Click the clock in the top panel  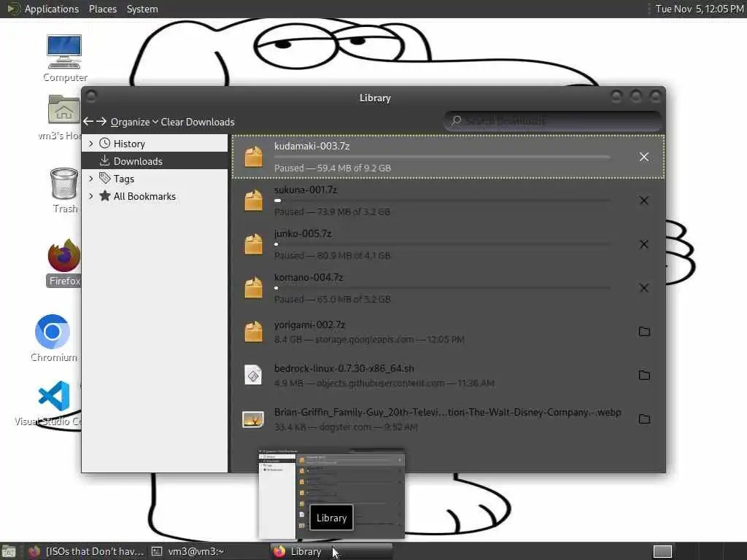click(699, 9)
